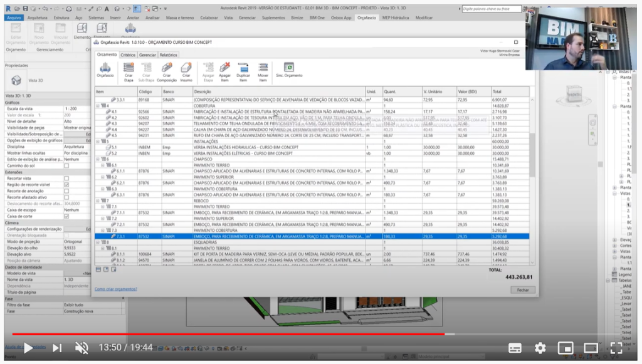Enable miniplayer mode
The width and height of the screenshot is (642, 364).
click(x=566, y=348)
